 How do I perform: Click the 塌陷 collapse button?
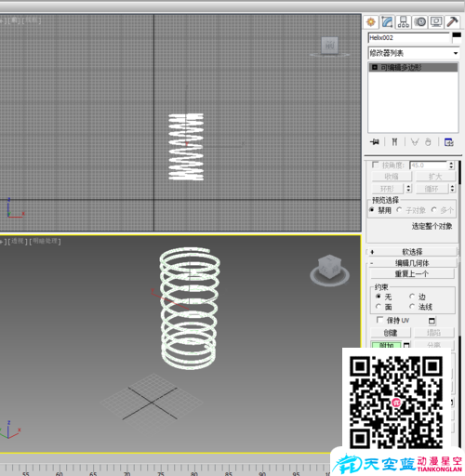click(434, 333)
